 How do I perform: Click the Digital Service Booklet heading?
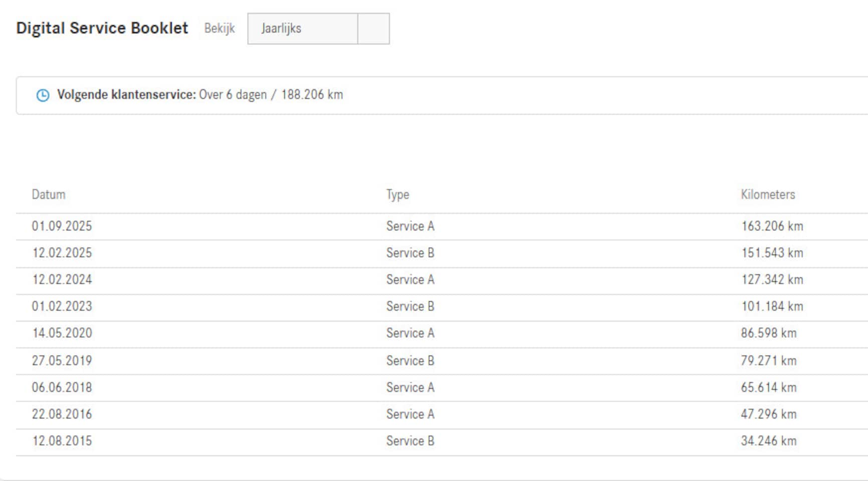point(102,28)
